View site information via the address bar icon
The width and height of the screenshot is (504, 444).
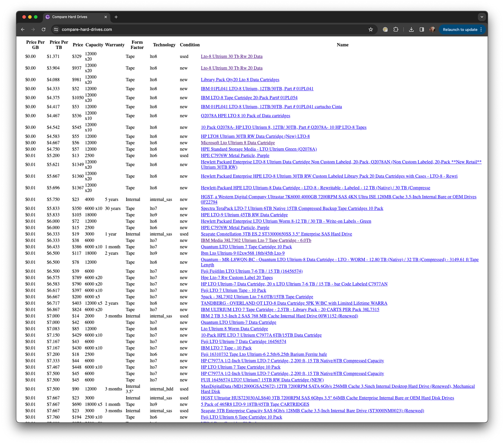click(x=56, y=29)
